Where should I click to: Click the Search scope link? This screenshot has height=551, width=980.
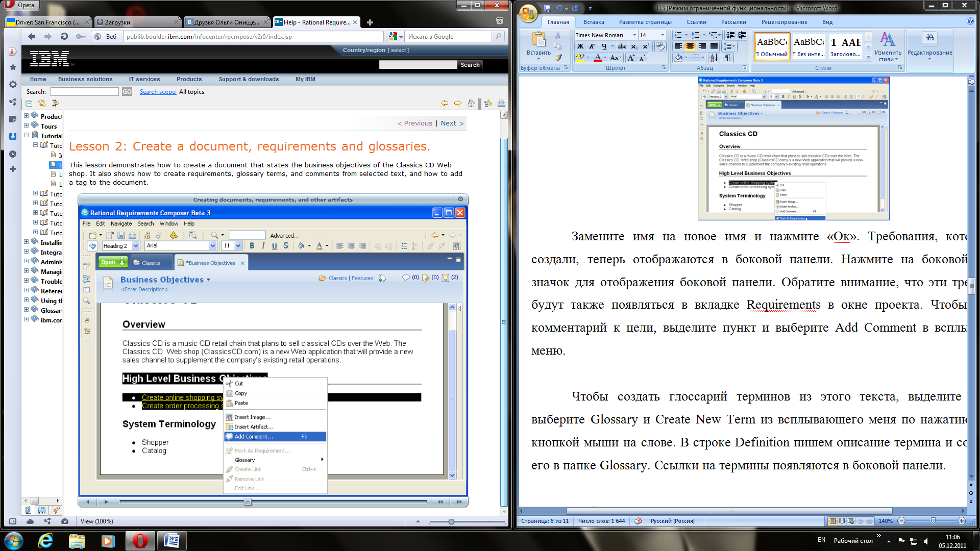pyautogui.click(x=158, y=92)
